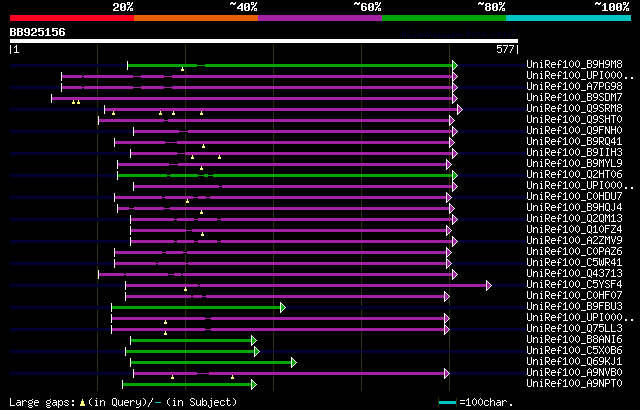Click the yellow gap marker under Q10FZ4 alignment

[x=202, y=234]
